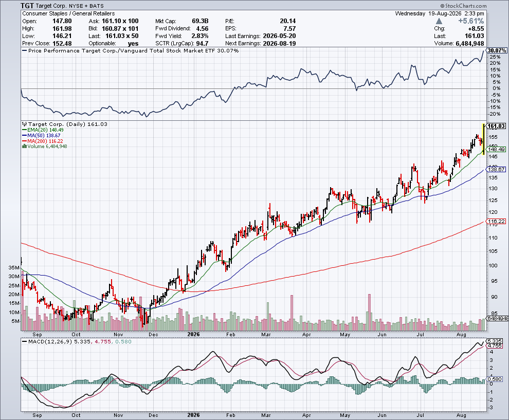Click the Price Performance Target Corp./Vanguard ETF label
Viewport: 509px width, 420px height.
tap(133, 50)
